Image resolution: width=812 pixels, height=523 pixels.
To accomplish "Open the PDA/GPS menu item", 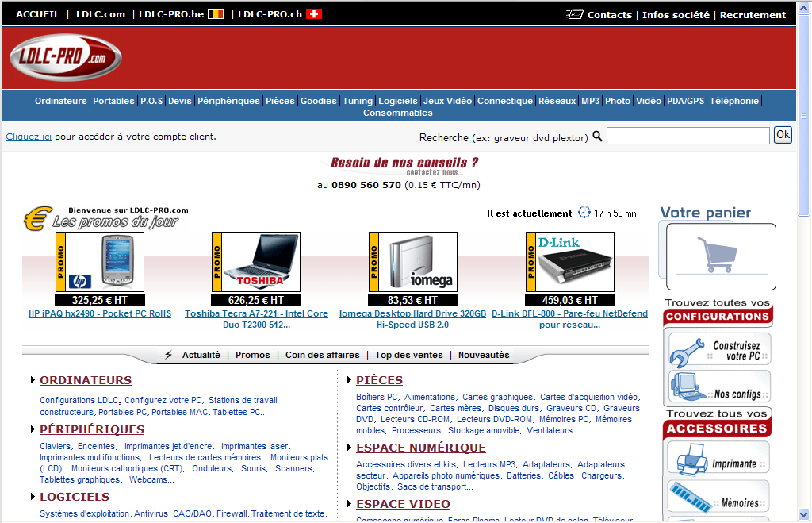I will tap(685, 101).
